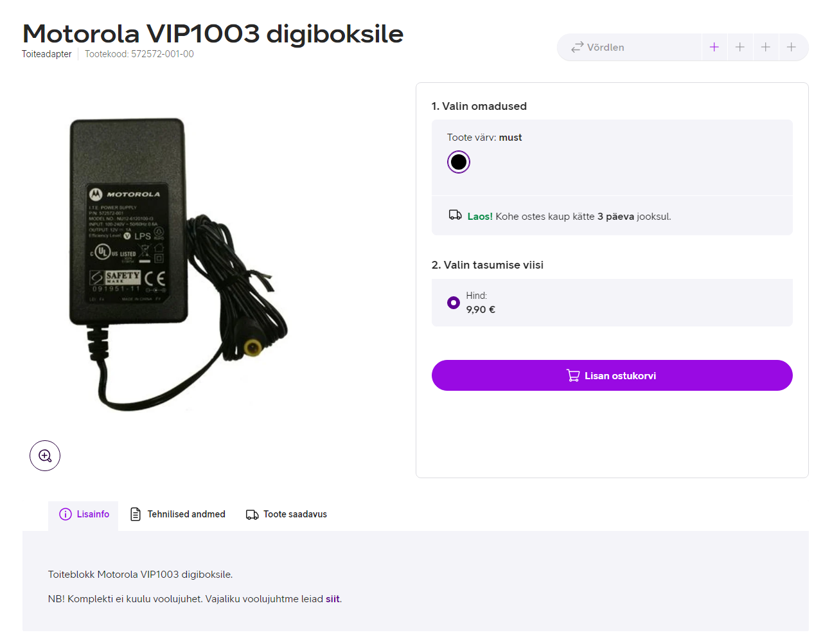This screenshot has height=644, width=823.
Task: Click the delivery truck icon near Laos!
Action: pos(455,215)
